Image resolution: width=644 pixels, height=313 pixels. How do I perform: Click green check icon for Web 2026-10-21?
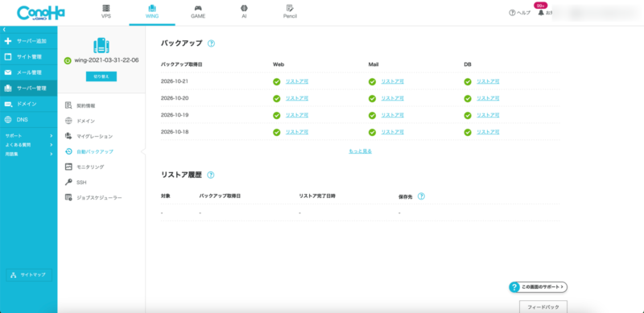pos(276,82)
